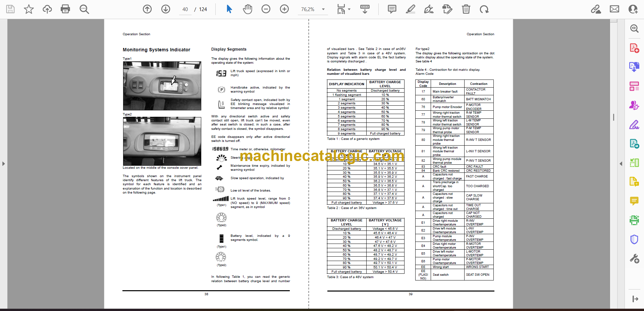Share the document with others via the person icon

(633, 9)
